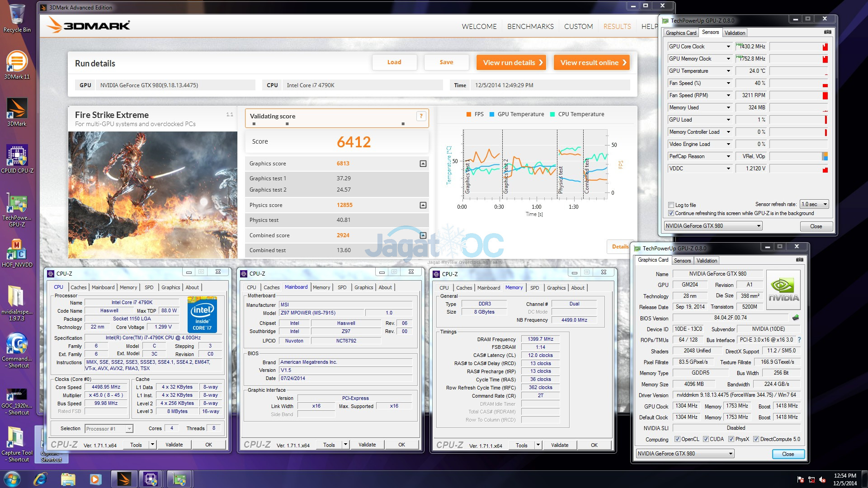Open Internet Explorer from the taskbar
This screenshot has height=488, width=868.
(40, 479)
